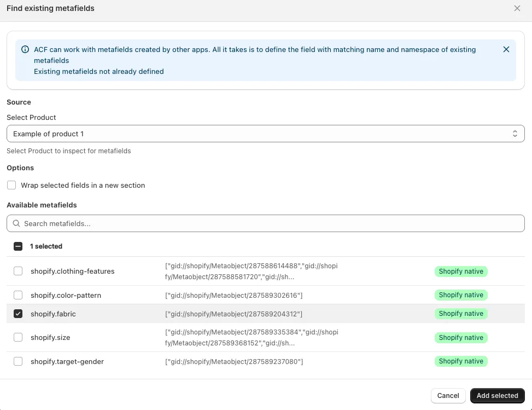Click the Select Product label
This screenshot has width=532, height=410.
[31, 118]
